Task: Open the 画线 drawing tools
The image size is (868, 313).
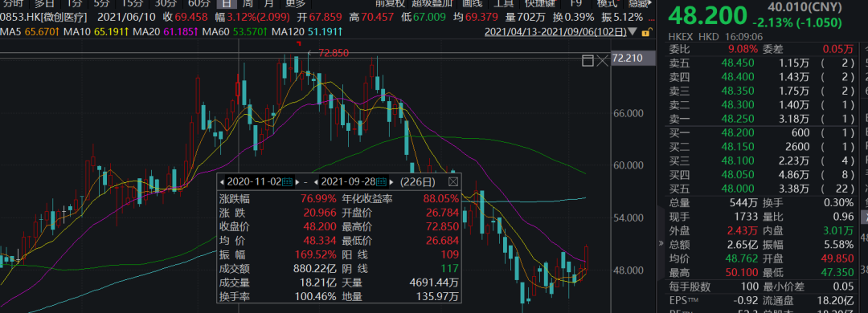Action: coord(473,3)
